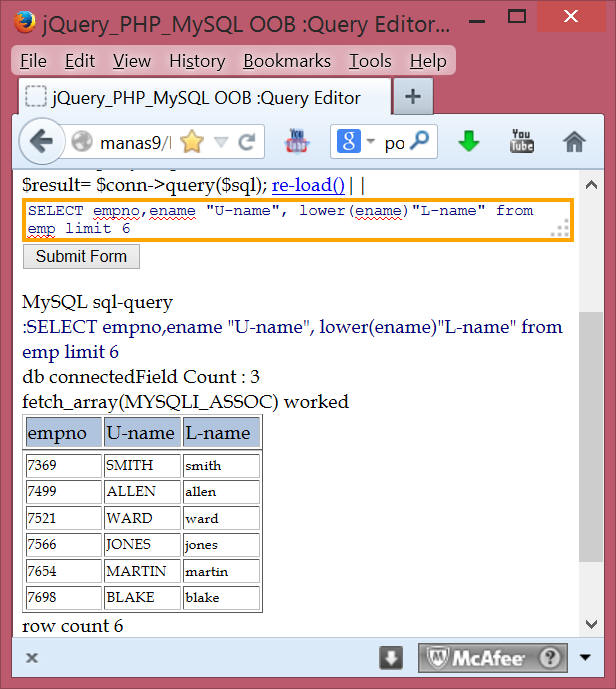Reload the page with the refresh arrow
The width and height of the screenshot is (616, 689).
pos(247,142)
